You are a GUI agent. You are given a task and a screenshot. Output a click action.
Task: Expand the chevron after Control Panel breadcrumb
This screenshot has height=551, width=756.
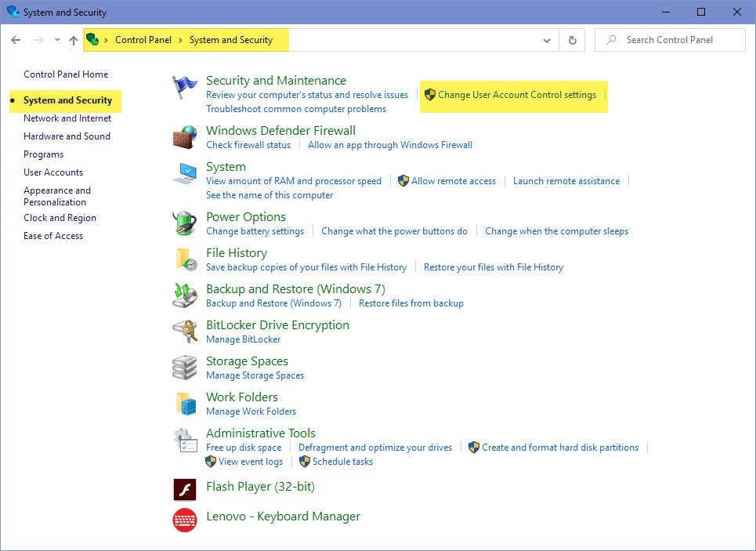click(180, 40)
